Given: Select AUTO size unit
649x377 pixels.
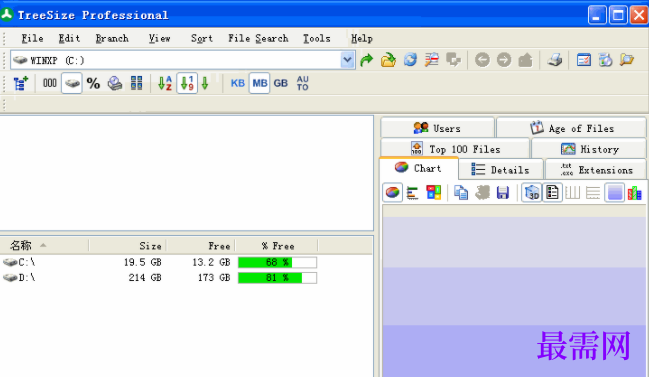Looking at the screenshot, I should [303, 83].
